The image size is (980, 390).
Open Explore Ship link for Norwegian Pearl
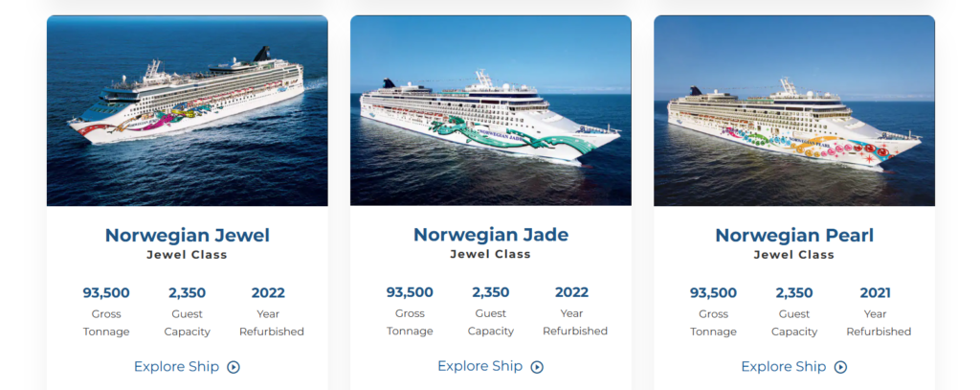tap(783, 366)
